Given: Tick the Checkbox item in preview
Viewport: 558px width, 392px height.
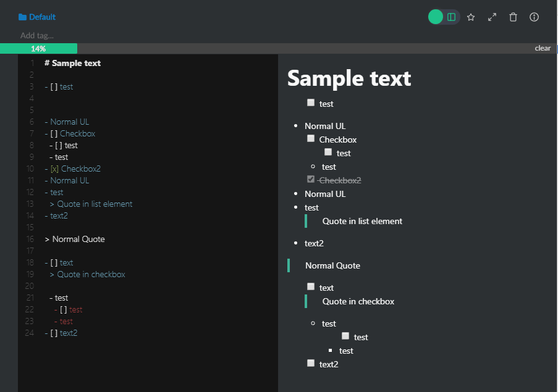Looking at the screenshot, I should pos(311,139).
